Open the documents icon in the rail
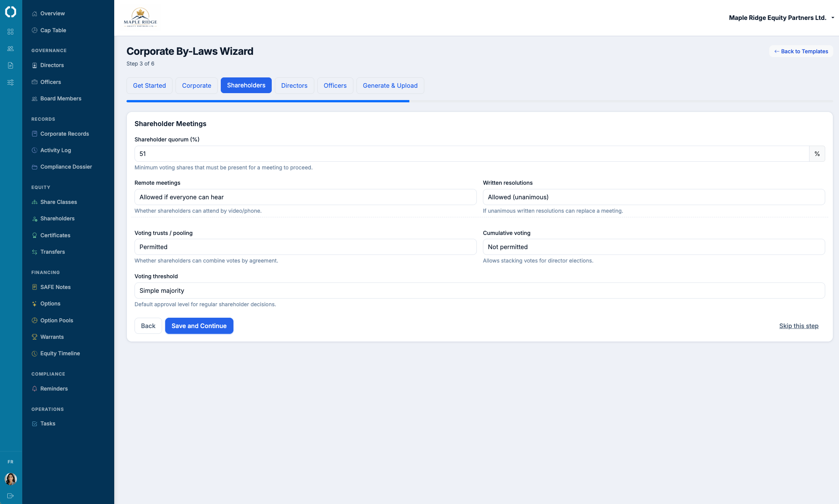This screenshot has width=839, height=504. coord(11,66)
